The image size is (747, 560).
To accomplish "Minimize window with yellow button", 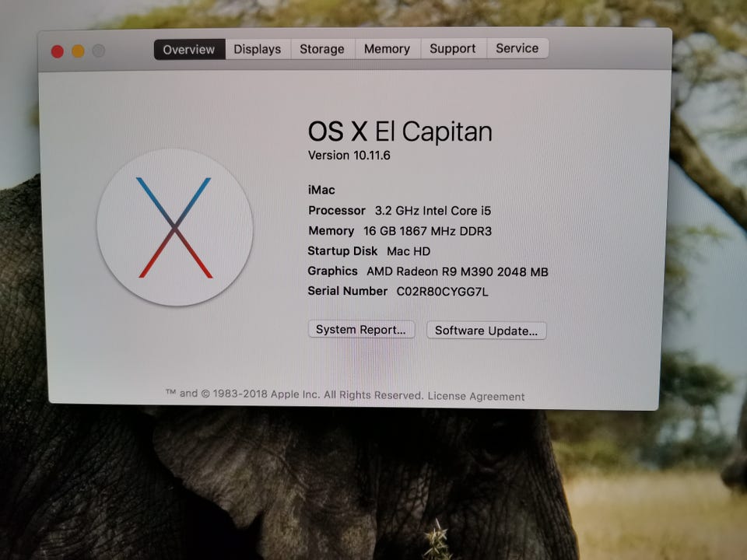I will pos(78,51).
